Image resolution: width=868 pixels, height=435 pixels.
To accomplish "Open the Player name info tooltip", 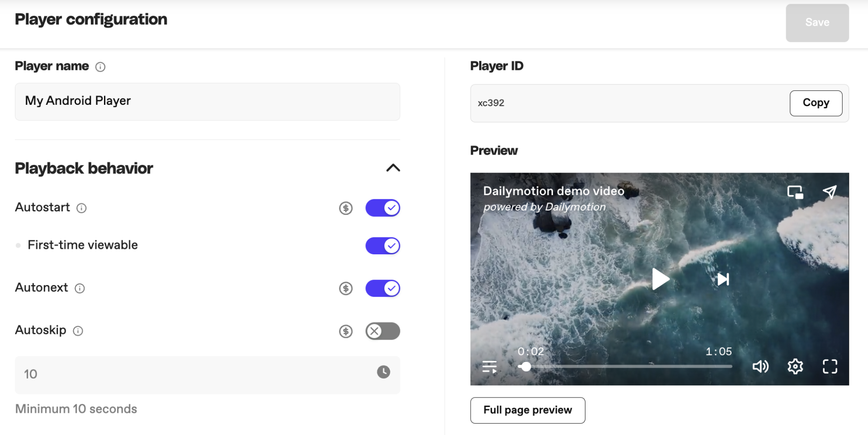I will [100, 67].
